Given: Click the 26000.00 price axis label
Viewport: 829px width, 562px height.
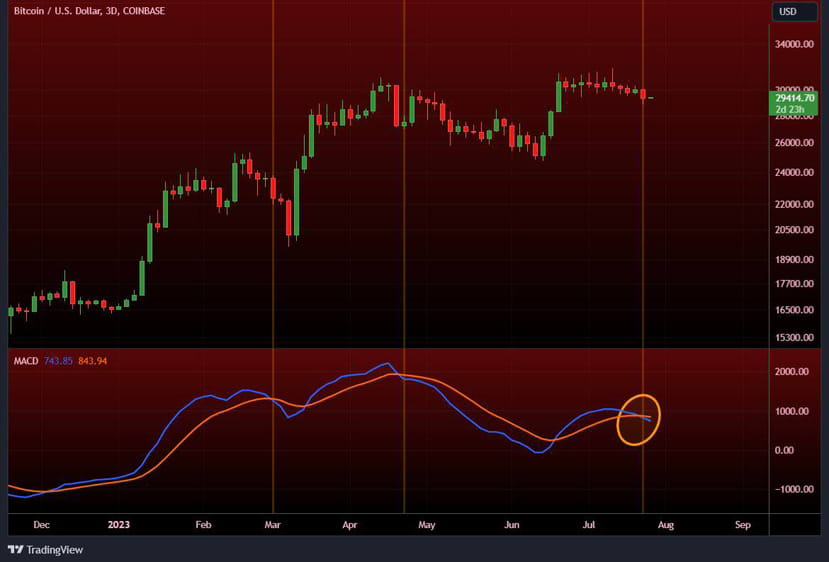Looking at the screenshot, I should tap(794, 143).
